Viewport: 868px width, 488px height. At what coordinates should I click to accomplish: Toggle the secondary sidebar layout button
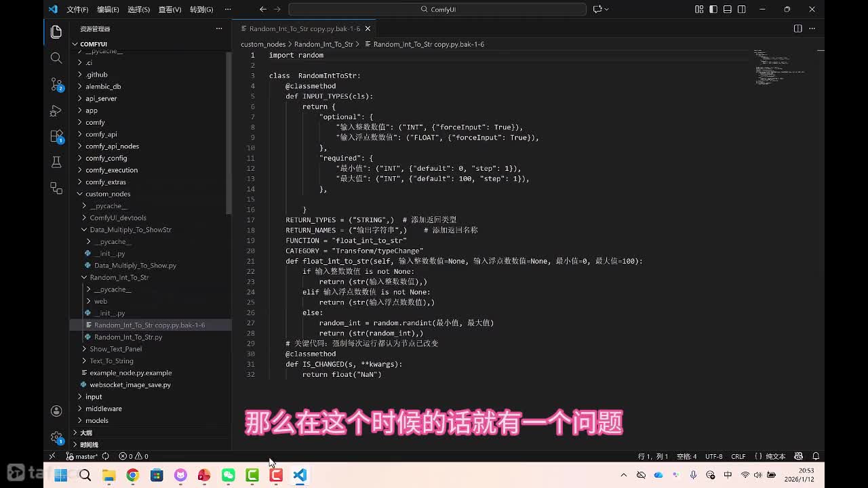(x=742, y=9)
